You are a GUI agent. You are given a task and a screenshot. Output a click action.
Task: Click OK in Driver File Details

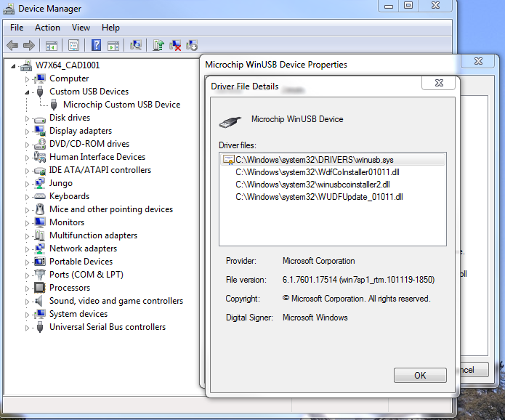coord(420,375)
